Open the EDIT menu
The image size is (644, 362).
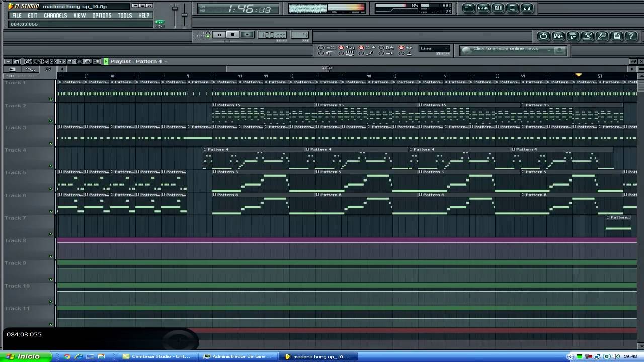click(33, 15)
